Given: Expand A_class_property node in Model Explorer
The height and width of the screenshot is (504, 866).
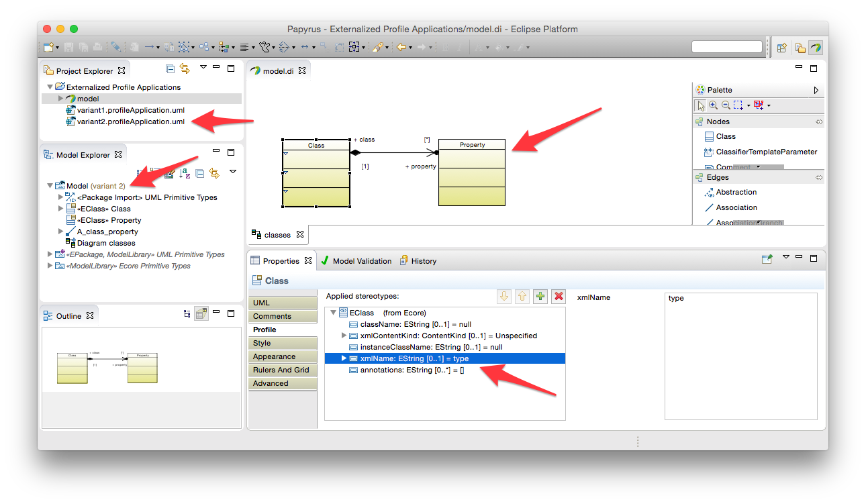Looking at the screenshot, I should [60, 232].
